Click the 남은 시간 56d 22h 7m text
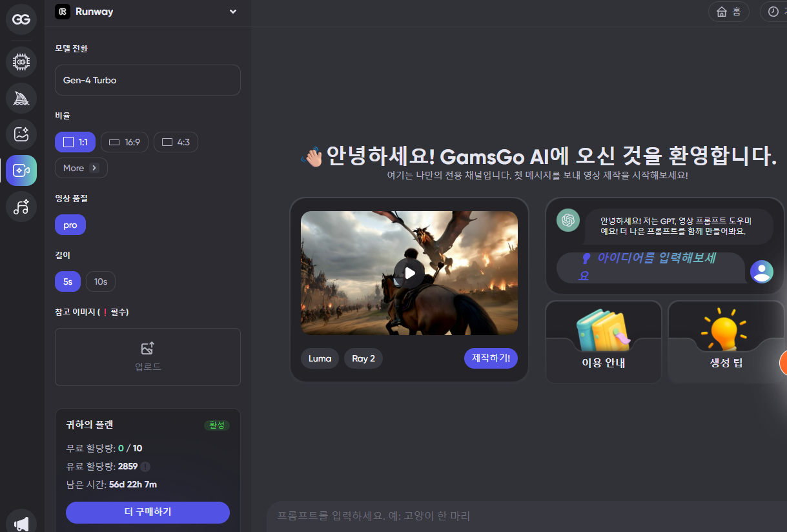The width and height of the screenshot is (787, 532). point(111,484)
